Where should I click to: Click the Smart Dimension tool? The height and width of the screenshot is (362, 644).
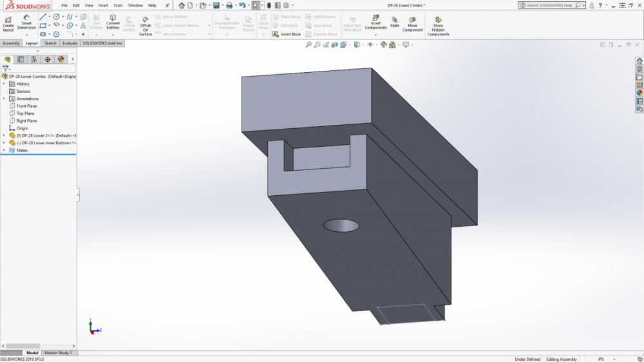pos(26,22)
